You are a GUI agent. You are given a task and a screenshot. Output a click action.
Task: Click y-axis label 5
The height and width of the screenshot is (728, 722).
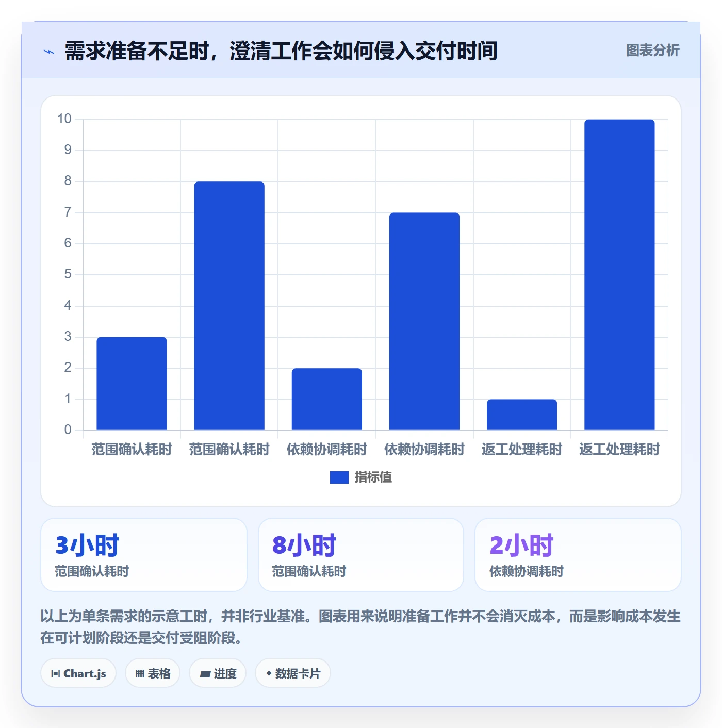[68, 274]
